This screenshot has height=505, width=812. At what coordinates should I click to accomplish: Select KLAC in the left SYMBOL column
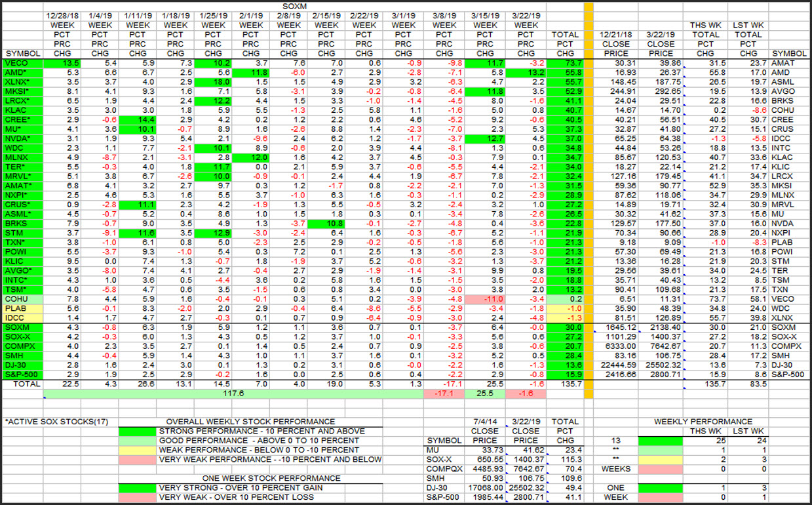click(17, 111)
